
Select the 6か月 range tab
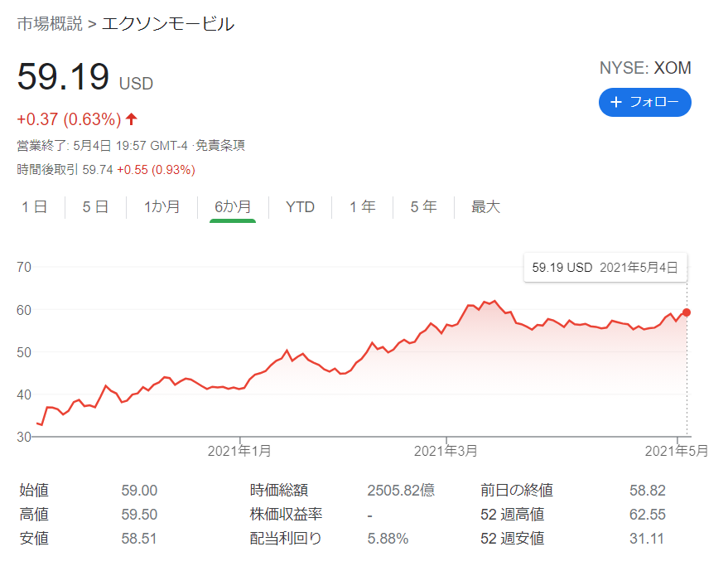(x=233, y=206)
